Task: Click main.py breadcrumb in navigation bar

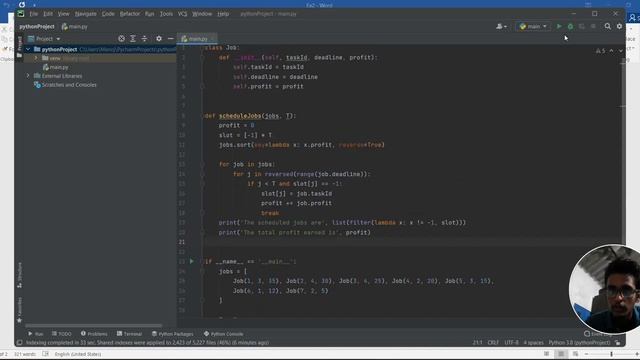Action: 75,27
